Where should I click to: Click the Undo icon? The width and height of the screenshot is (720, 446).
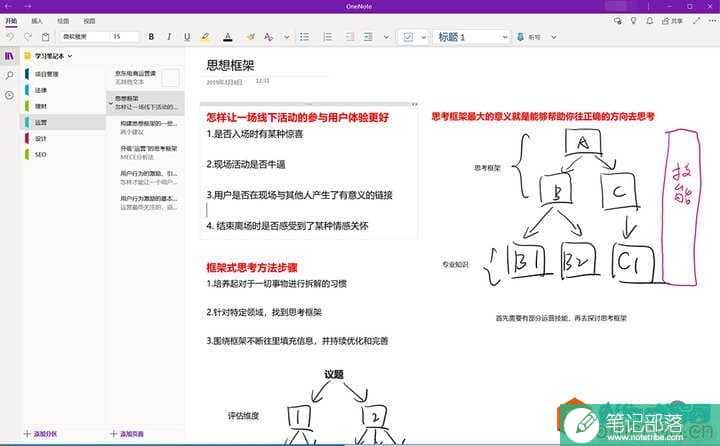tap(10, 37)
